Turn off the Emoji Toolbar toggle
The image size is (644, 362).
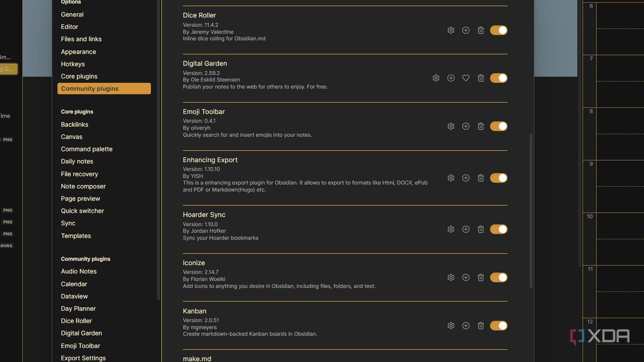[498, 126]
